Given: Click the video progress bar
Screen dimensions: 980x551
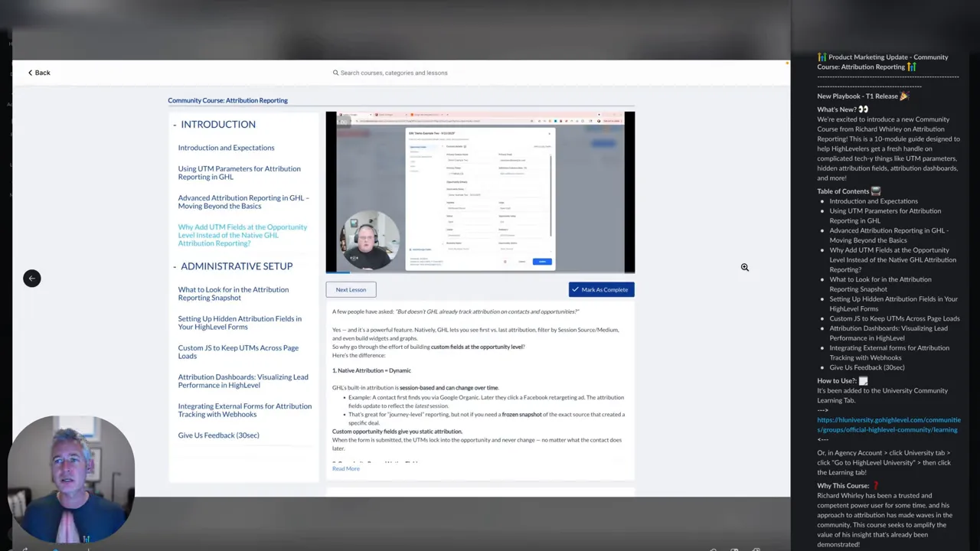Looking at the screenshot, I should point(480,272).
